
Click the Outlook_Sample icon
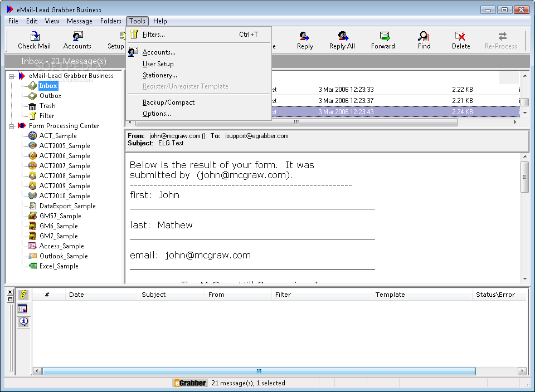(x=32, y=256)
